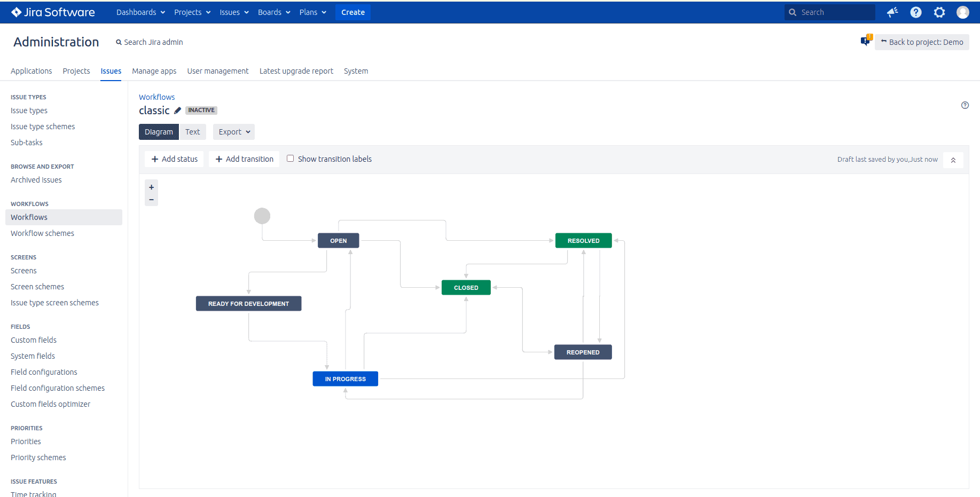Click Add transition button
The image size is (980, 497).
point(244,159)
